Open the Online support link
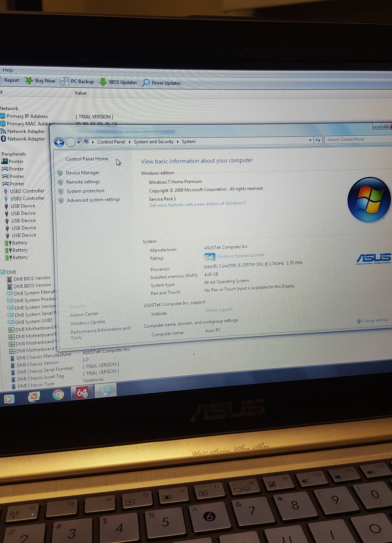 218,310
